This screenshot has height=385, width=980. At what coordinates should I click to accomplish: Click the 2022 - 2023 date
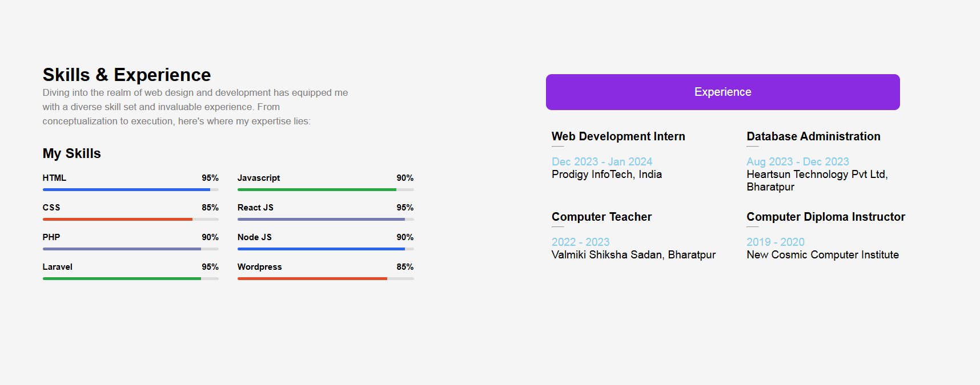tap(580, 242)
